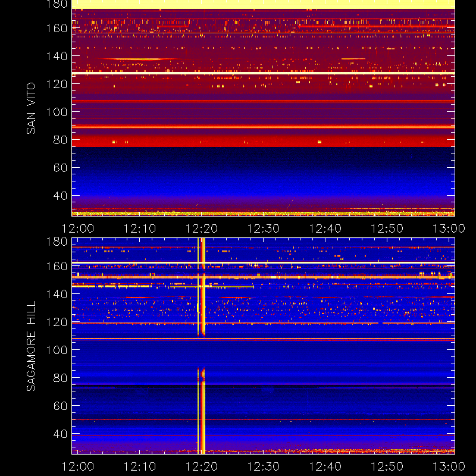Select the 40 label on San Vito axis

pyautogui.click(x=60, y=196)
